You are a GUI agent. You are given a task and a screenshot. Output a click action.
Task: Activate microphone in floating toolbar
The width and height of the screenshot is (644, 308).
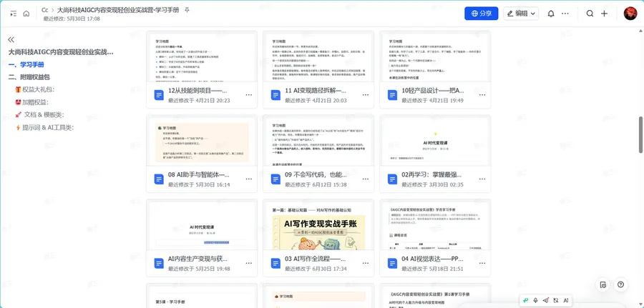[535, 301]
